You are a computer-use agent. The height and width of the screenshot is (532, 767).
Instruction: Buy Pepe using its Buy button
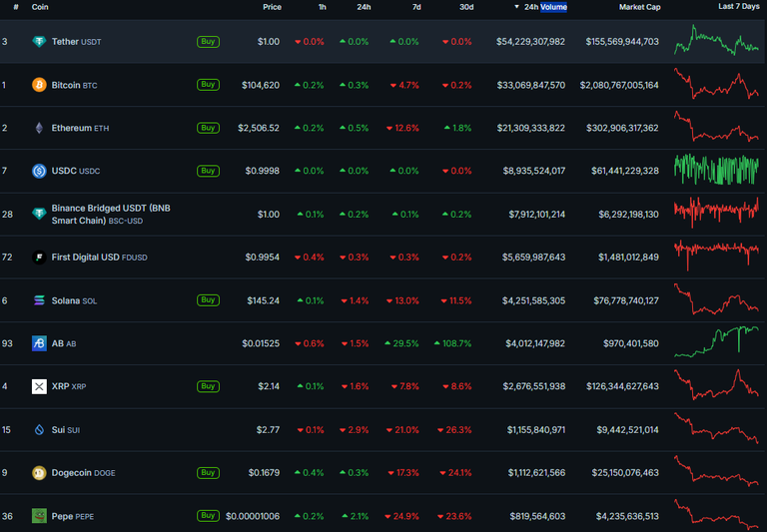[x=208, y=516]
